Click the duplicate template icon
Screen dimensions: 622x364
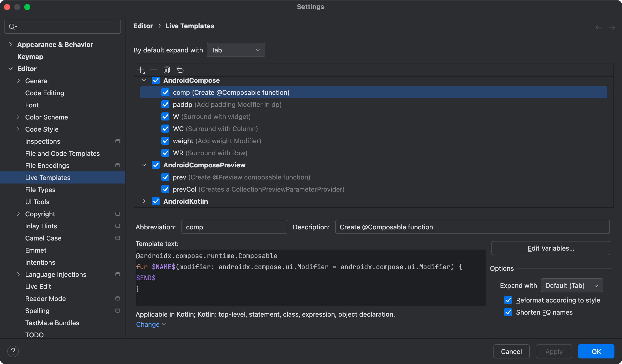(x=167, y=70)
